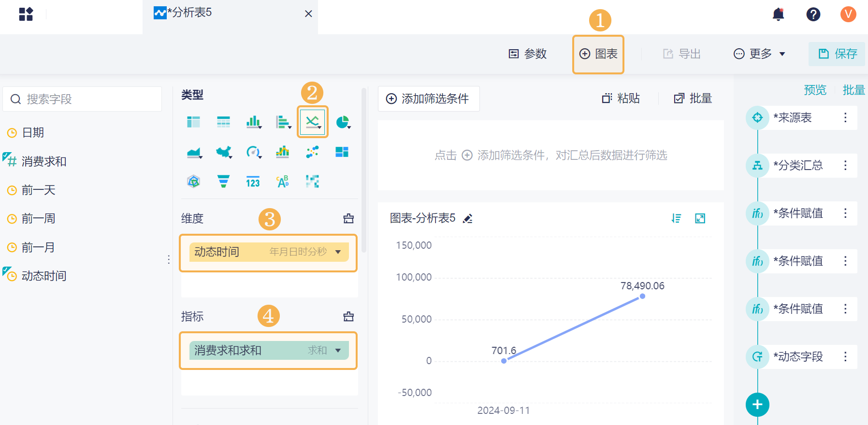Save the analysis with 保存
868x425 pixels.
tap(838, 54)
